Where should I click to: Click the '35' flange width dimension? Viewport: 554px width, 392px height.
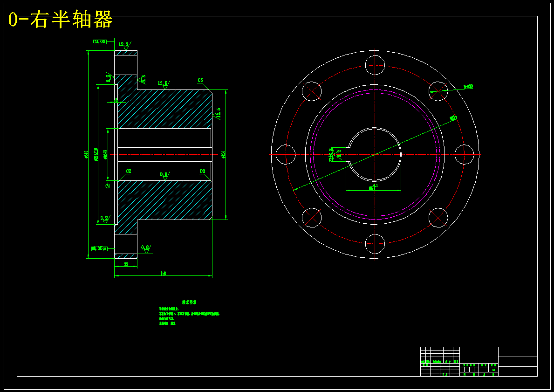coord(126,264)
